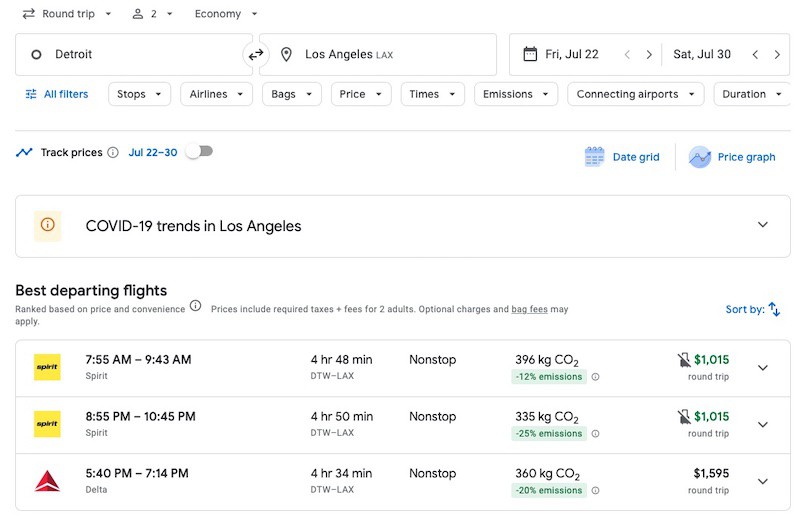Click info icon next to Track prices
This screenshot has height=520, width=800.
coord(113,153)
